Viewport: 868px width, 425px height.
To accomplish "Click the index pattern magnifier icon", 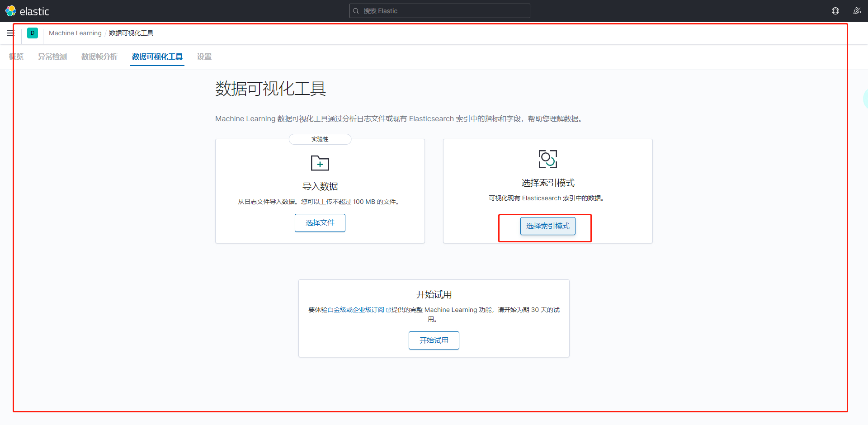I will click(548, 159).
